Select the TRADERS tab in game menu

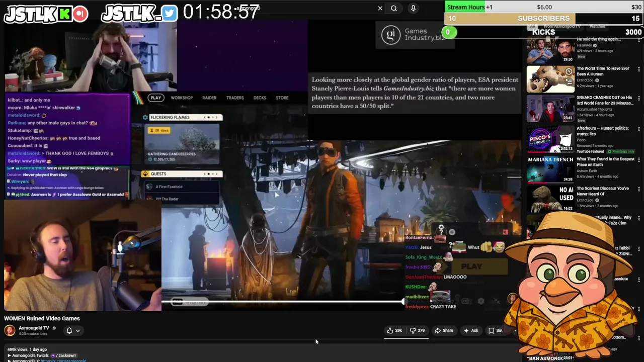click(235, 98)
